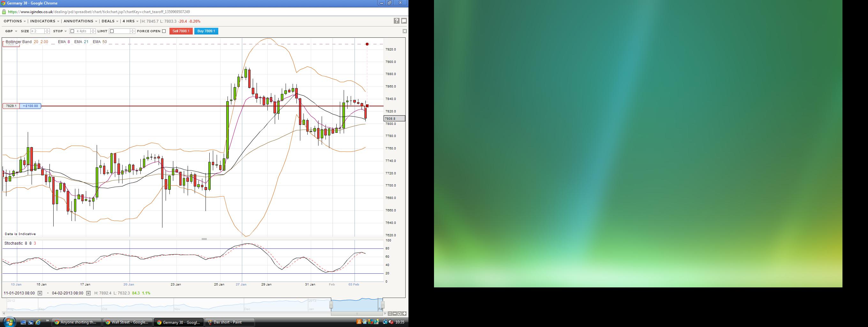Click the Stop points input field
Screen dimensions: 868x327
(83, 31)
